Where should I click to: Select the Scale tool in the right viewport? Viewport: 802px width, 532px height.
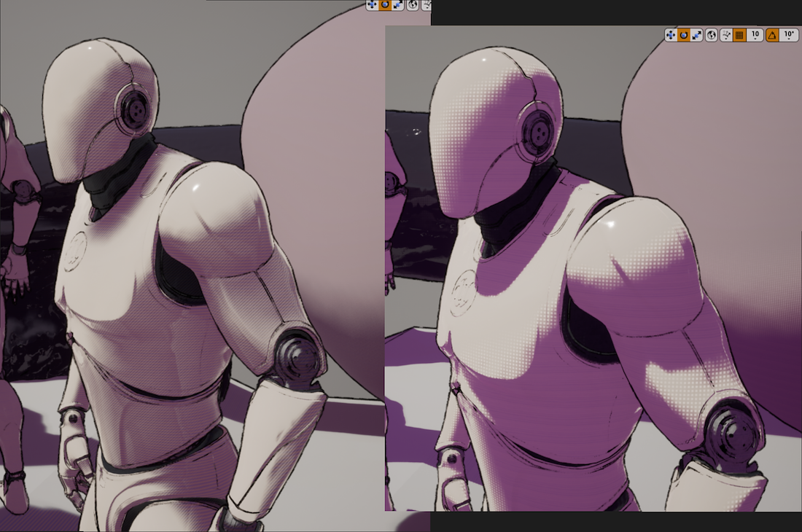(697, 35)
